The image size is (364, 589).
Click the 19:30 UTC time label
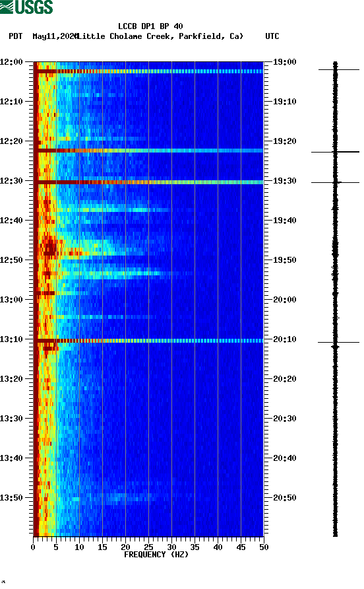(x=284, y=181)
